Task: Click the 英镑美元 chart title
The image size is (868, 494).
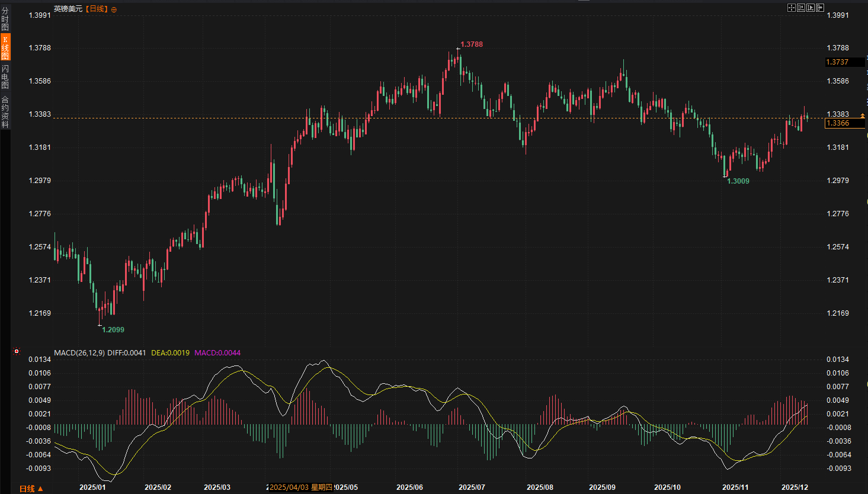Action: pyautogui.click(x=68, y=9)
